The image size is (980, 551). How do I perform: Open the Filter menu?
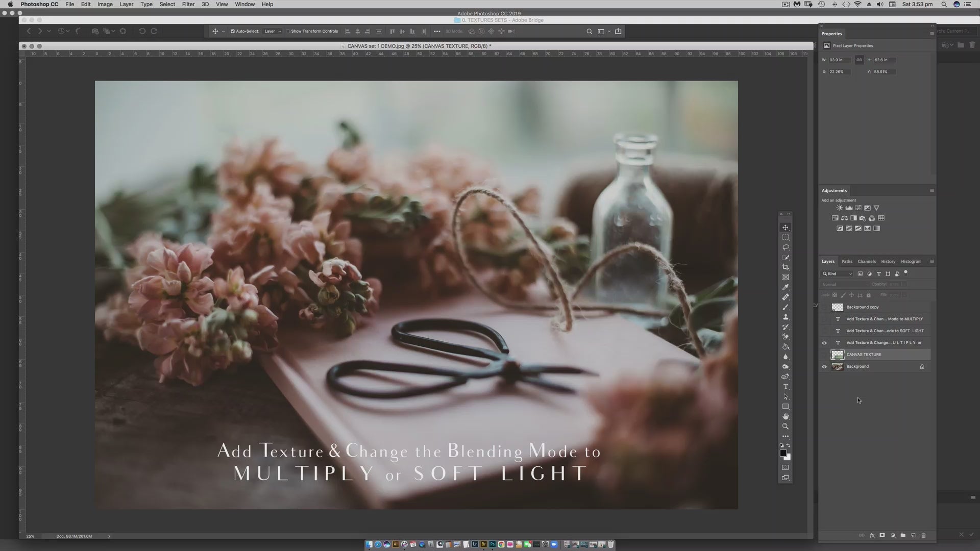(x=188, y=4)
